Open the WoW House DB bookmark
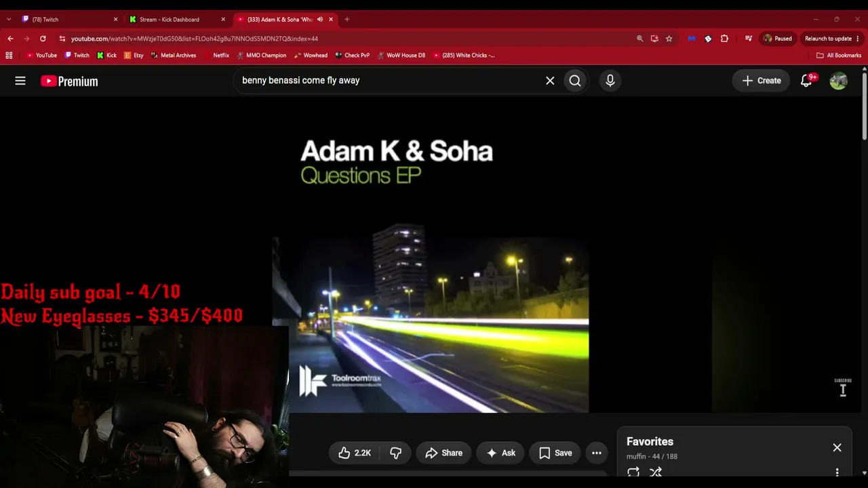868x488 pixels. [x=401, y=56]
